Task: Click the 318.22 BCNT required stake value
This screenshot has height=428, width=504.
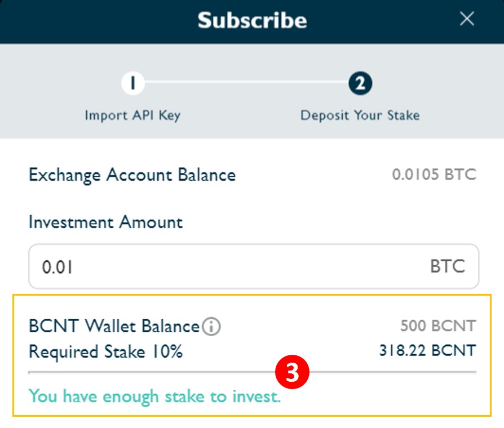Action: (x=427, y=350)
